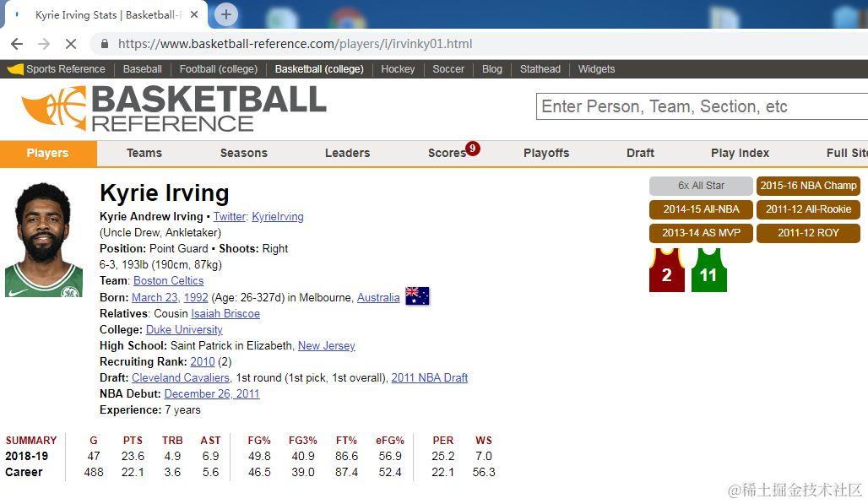Go to Football (college) site

tap(219, 69)
